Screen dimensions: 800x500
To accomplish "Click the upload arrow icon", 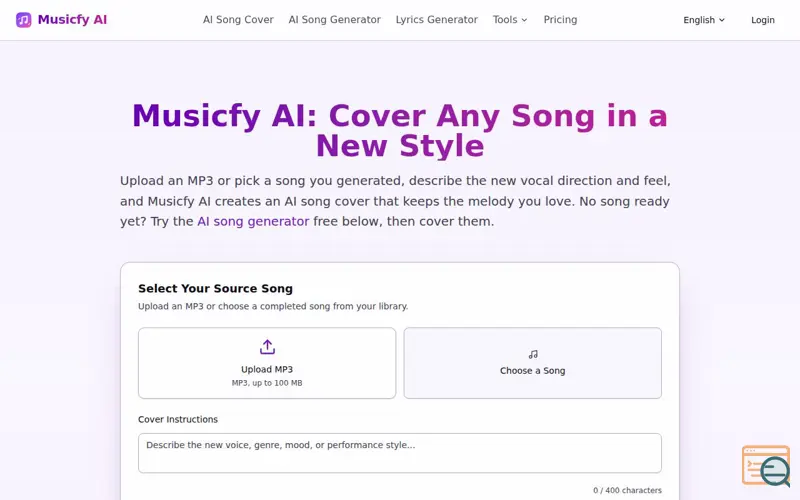I will pyautogui.click(x=267, y=347).
